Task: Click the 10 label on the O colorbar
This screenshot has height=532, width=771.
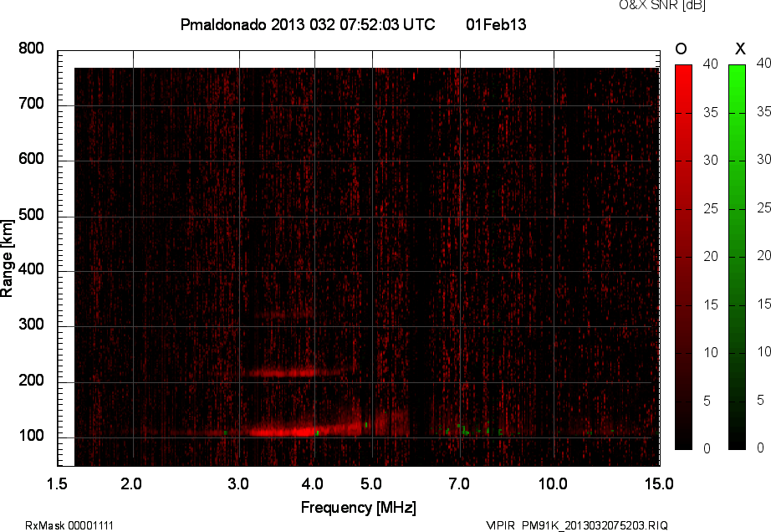Action: point(711,352)
